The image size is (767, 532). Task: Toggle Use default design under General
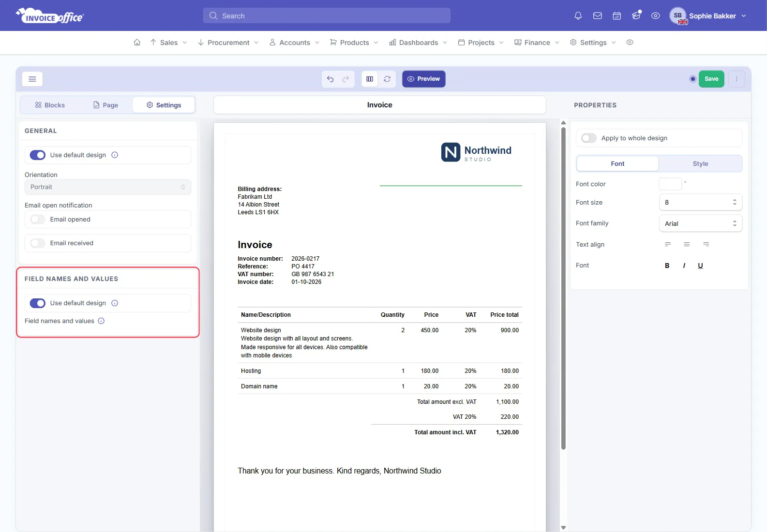coord(38,155)
